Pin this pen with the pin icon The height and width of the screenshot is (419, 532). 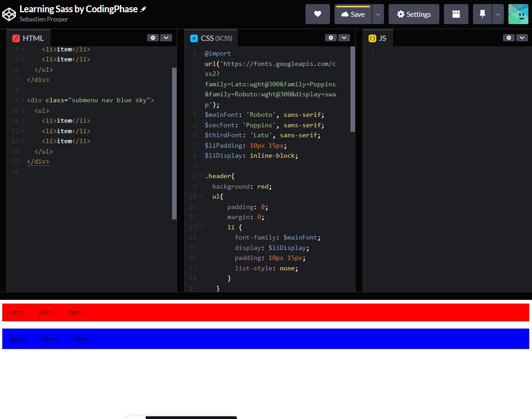[x=482, y=14]
